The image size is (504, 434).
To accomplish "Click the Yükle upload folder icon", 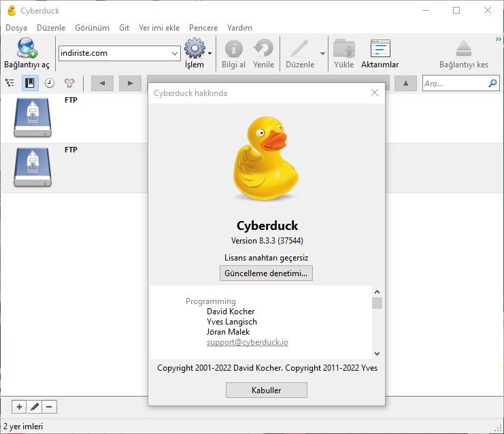I will [343, 48].
